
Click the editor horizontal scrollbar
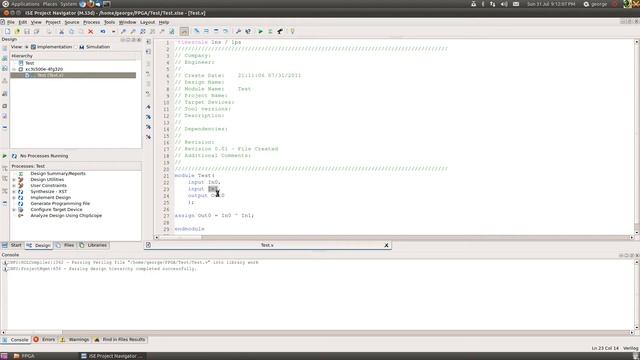[394, 237]
